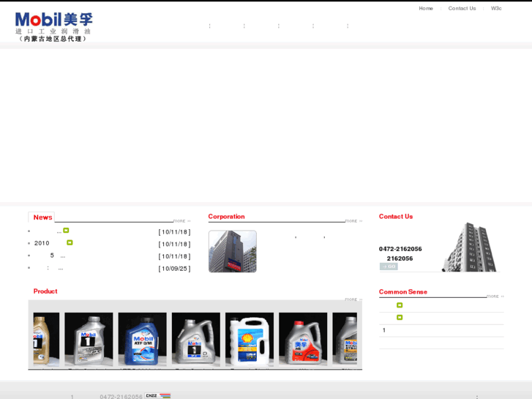The image size is (532, 399).
Task: Click the green badge on first Common Sense item
Action: pos(400,305)
